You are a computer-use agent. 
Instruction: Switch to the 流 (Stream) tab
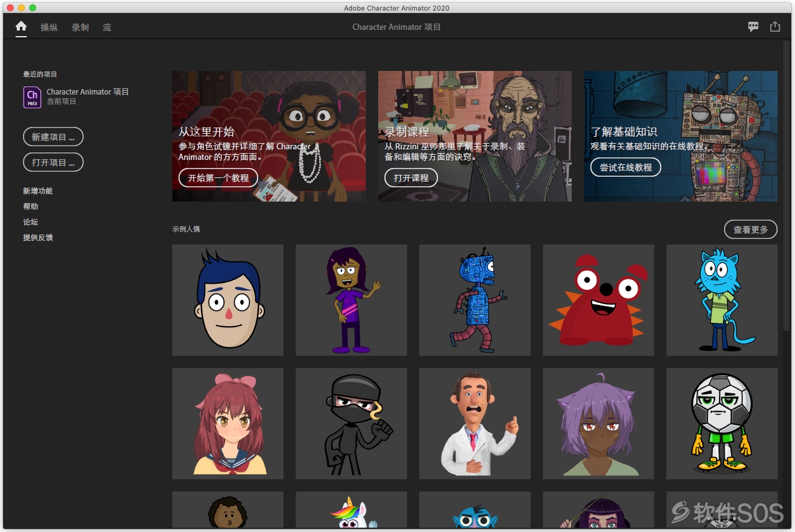(x=107, y=27)
